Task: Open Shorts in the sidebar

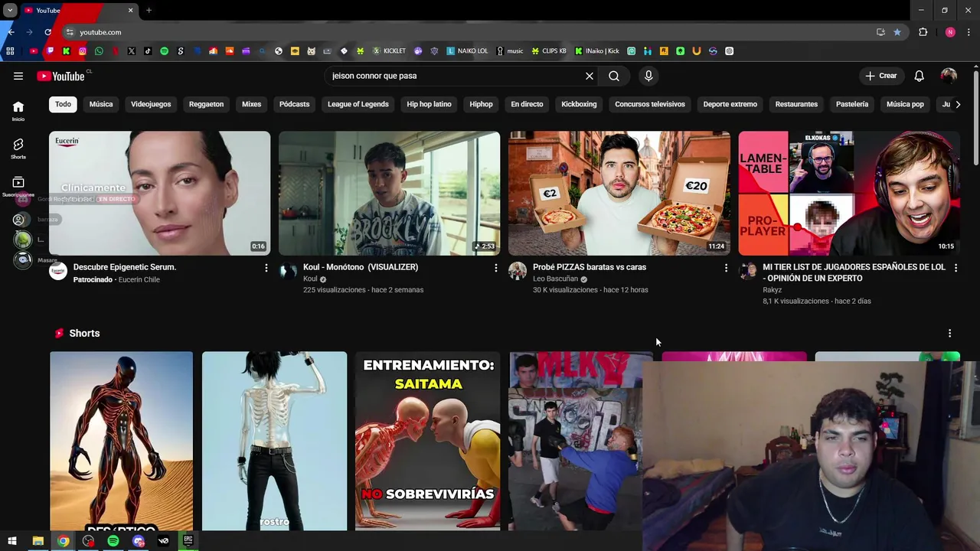Action: pyautogui.click(x=18, y=148)
